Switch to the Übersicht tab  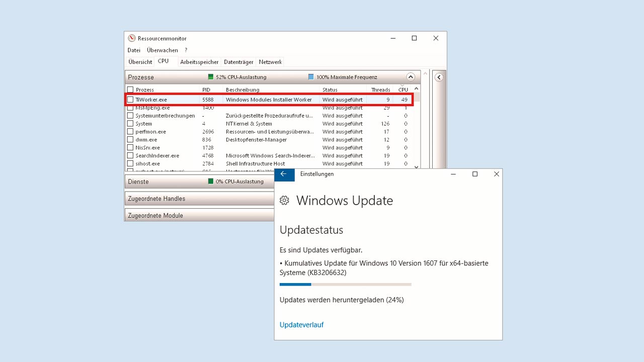click(x=140, y=62)
